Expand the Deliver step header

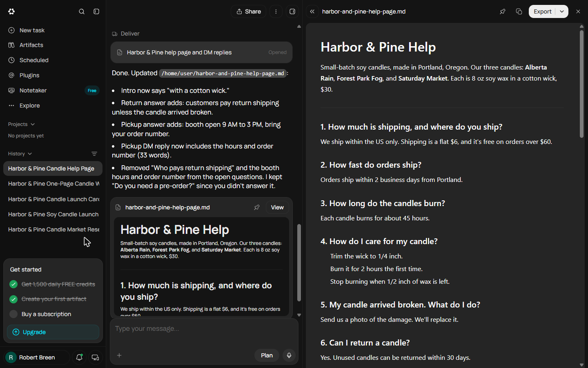(126, 34)
